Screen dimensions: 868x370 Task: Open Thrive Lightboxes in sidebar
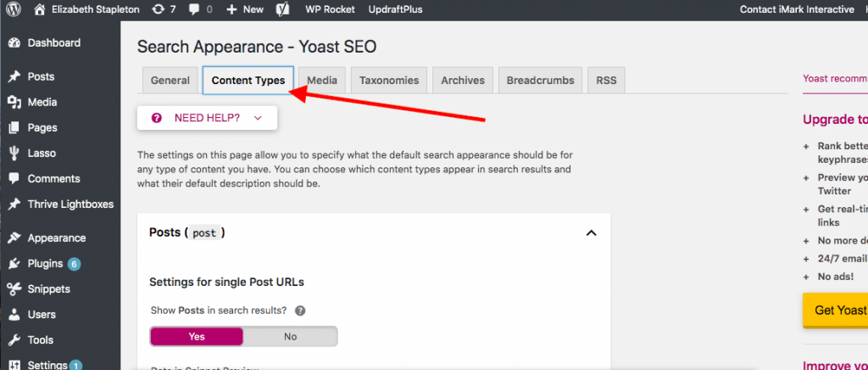[71, 205]
